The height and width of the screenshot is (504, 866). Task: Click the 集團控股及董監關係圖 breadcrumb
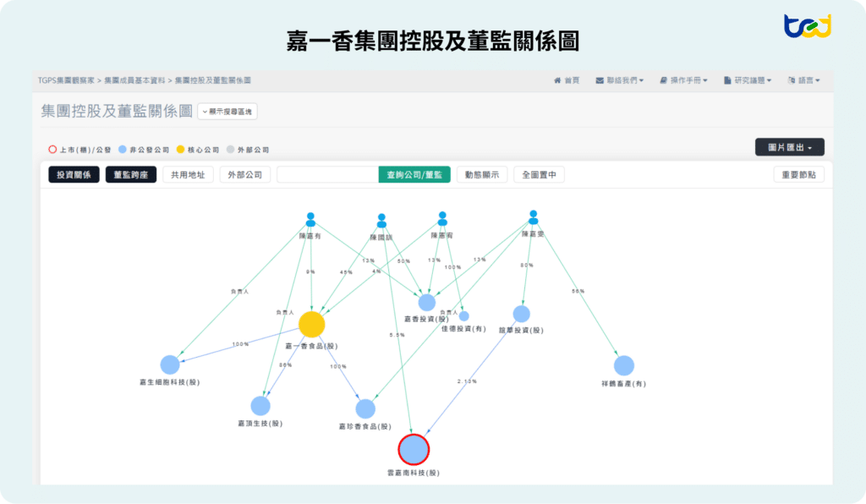(x=212, y=80)
